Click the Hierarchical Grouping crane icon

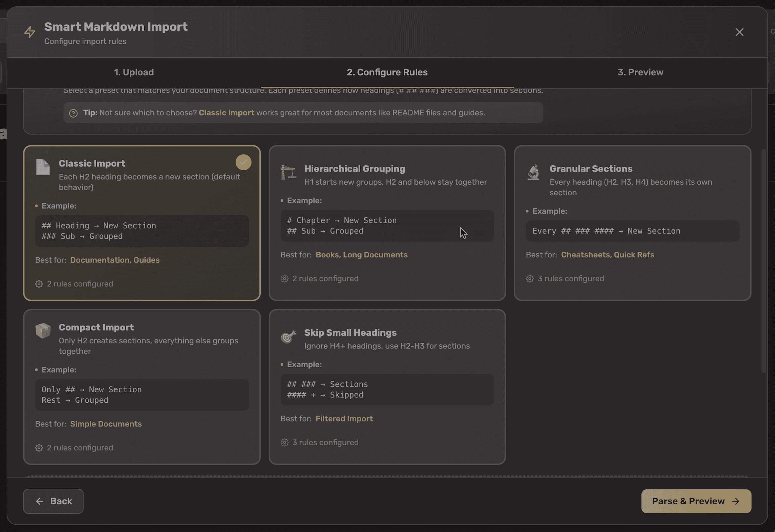click(x=288, y=172)
